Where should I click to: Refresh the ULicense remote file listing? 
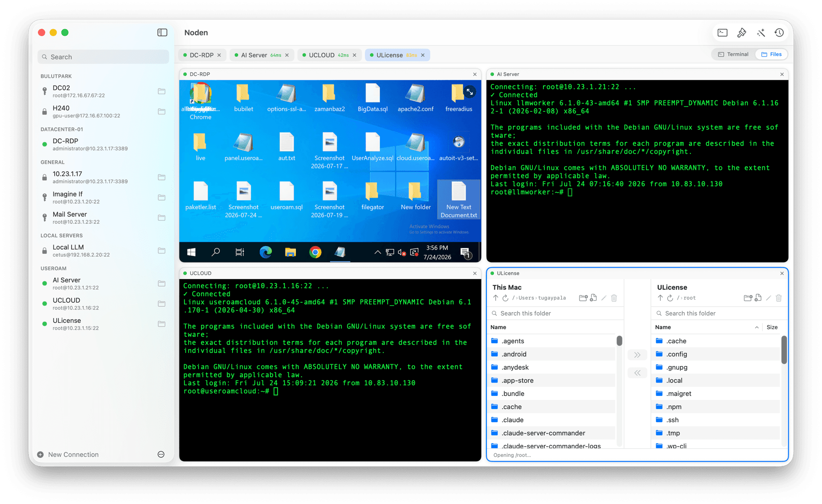coord(670,298)
